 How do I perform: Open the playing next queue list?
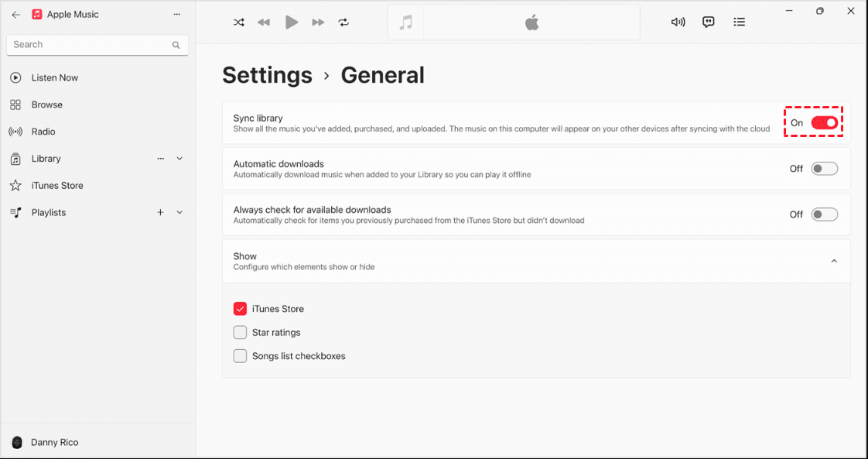coord(739,22)
